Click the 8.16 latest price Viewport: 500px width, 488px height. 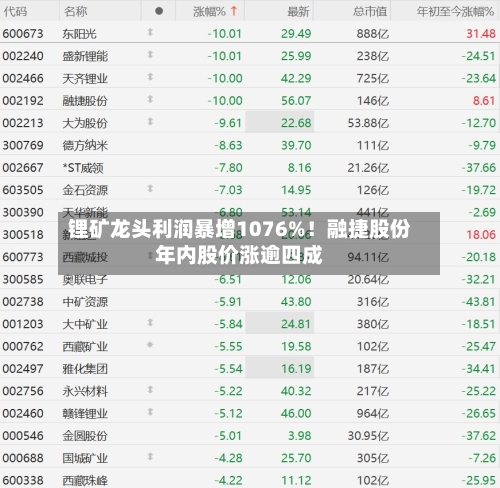click(299, 168)
